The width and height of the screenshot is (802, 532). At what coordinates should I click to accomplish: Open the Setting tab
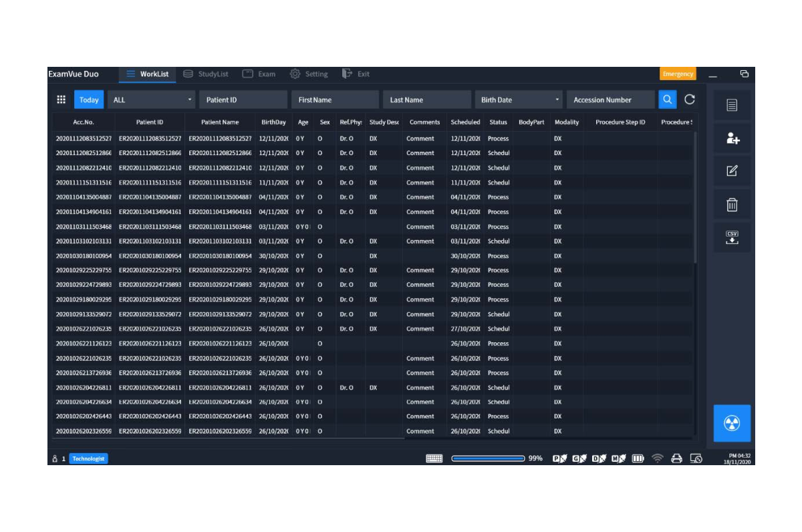point(309,74)
